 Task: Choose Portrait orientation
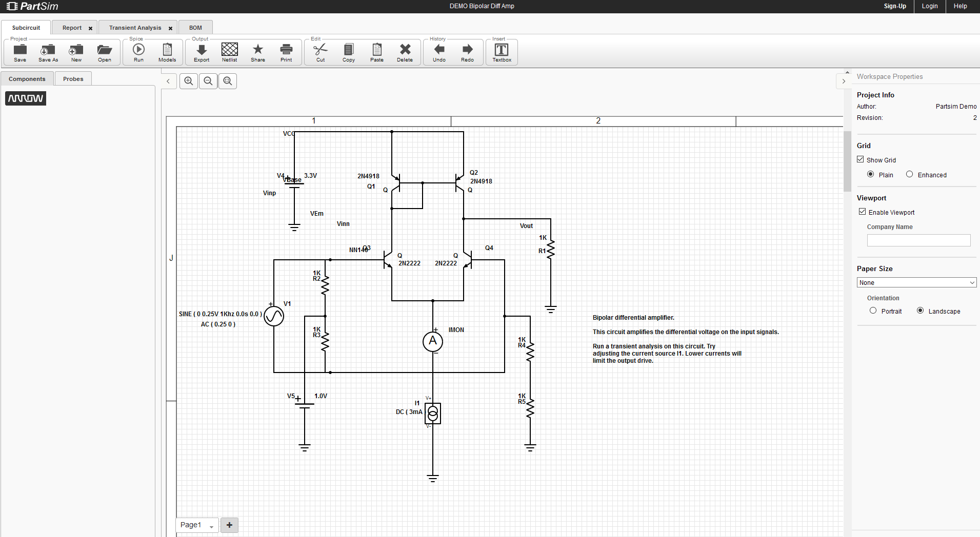click(873, 311)
